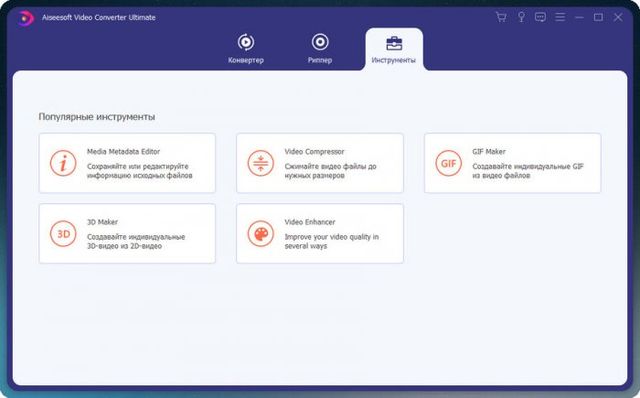Switch to the Конвертер tab
This screenshot has width=640, height=398.
point(246,49)
